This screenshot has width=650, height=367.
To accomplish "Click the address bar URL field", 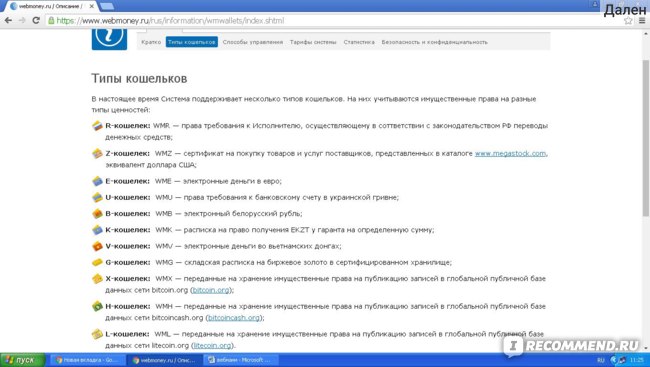I will pyautogui.click(x=332, y=20).
